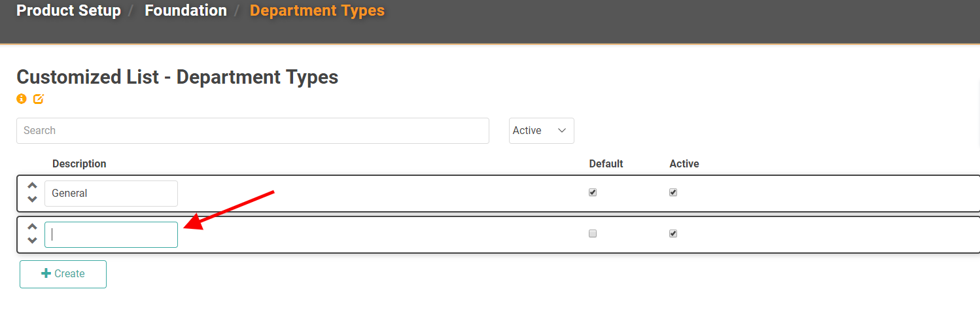Open Foundation in the breadcrumb

(186, 11)
